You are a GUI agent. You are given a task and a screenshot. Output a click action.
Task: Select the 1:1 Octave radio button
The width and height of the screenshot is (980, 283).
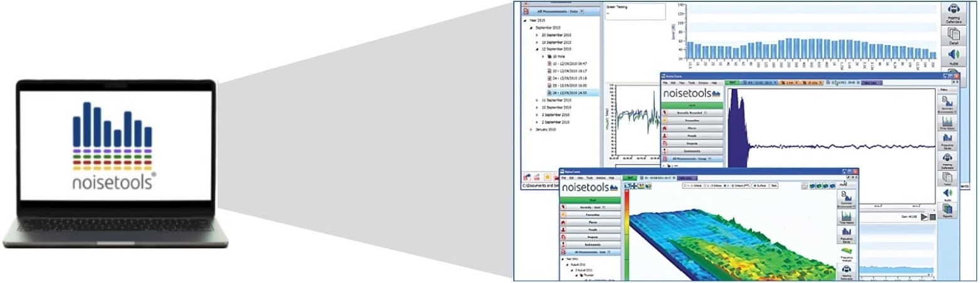click(x=685, y=186)
